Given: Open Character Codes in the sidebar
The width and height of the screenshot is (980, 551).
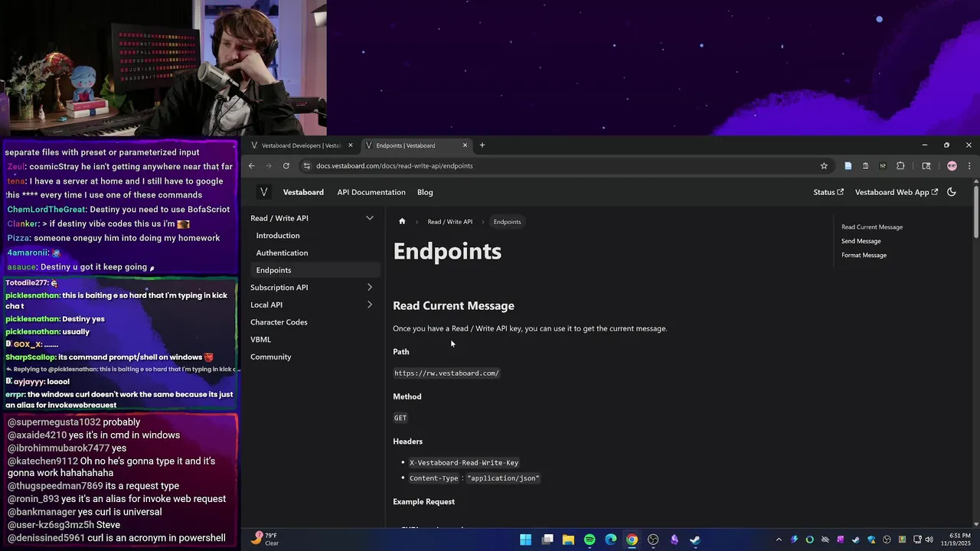Looking at the screenshot, I should click(279, 322).
